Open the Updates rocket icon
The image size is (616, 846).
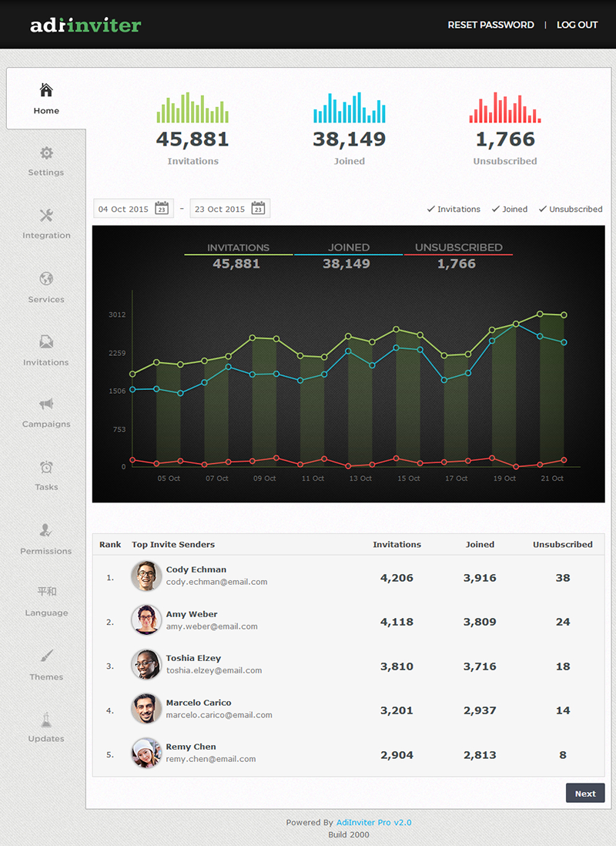(x=45, y=718)
